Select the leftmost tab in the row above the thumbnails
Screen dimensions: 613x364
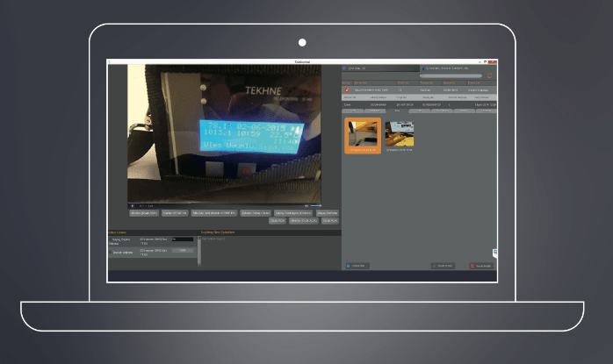coord(353,111)
